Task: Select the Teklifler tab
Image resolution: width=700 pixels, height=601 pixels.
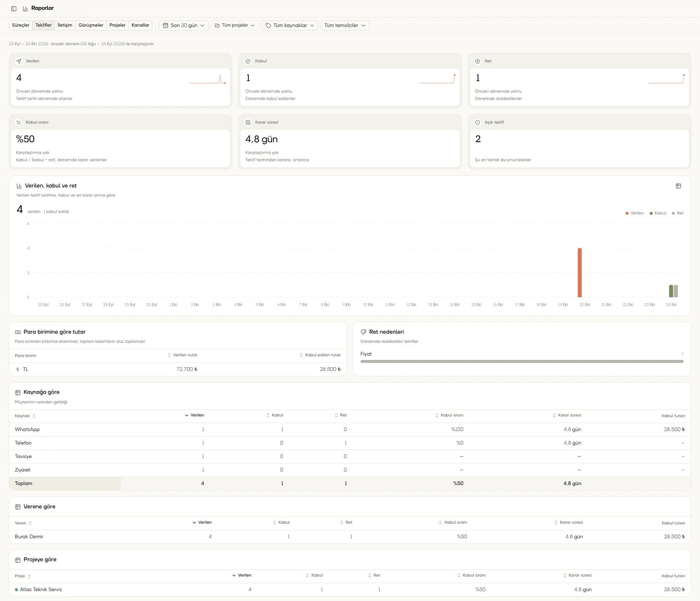Action: [x=43, y=25]
